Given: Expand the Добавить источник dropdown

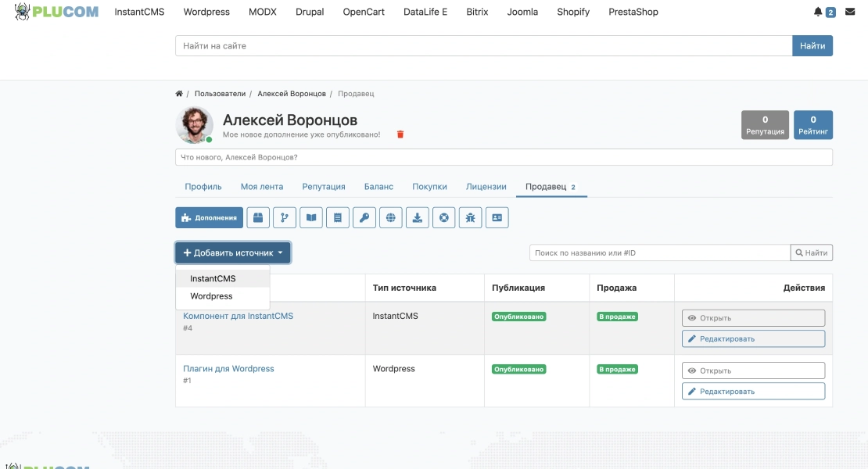Looking at the screenshot, I should (x=233, y=252).
